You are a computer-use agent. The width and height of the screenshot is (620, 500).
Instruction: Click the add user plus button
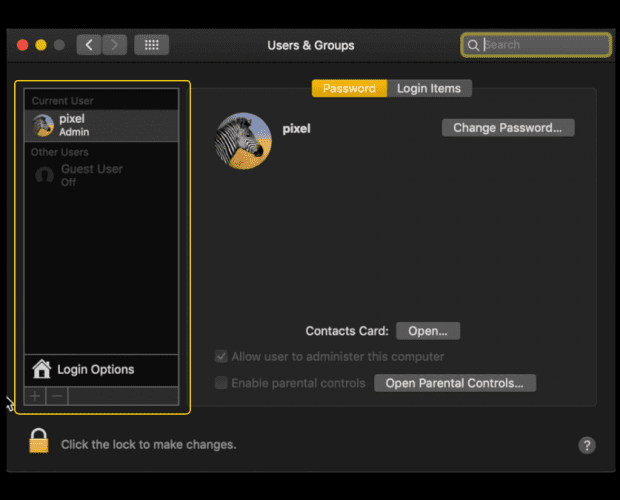[x=35, y=396]
